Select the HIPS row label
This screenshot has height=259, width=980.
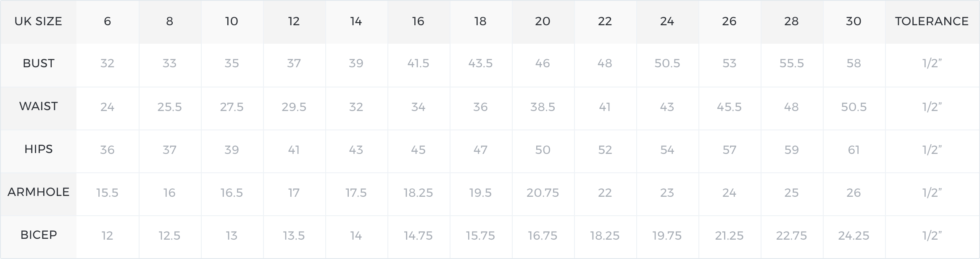tap(38, 149)
